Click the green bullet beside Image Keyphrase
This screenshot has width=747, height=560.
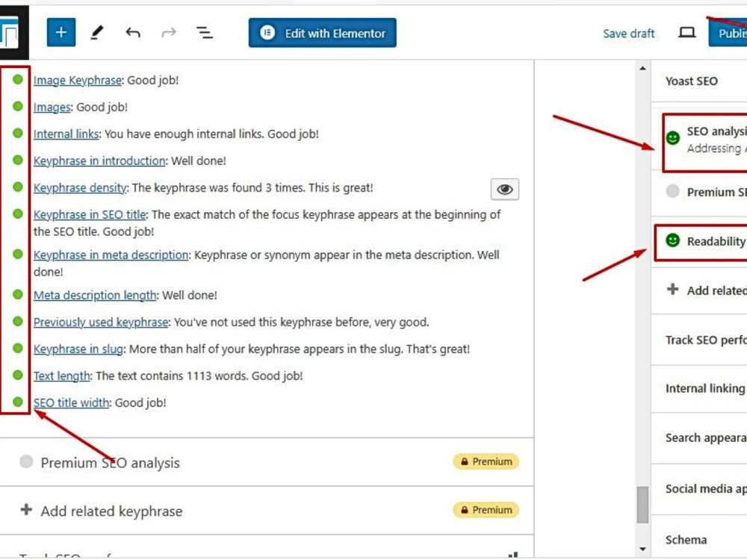18,80
